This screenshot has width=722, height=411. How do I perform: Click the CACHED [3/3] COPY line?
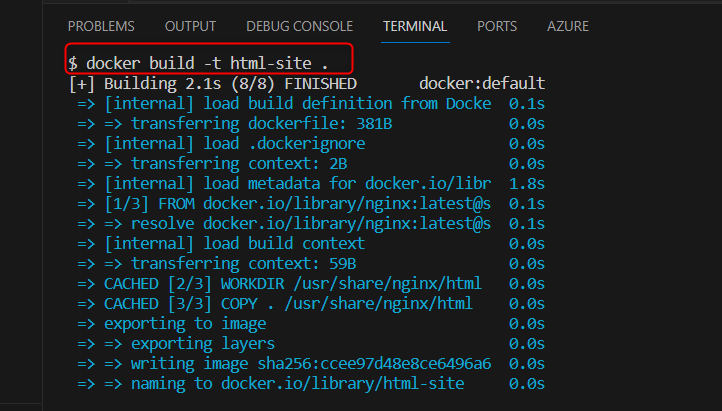[x=311, y=304]
